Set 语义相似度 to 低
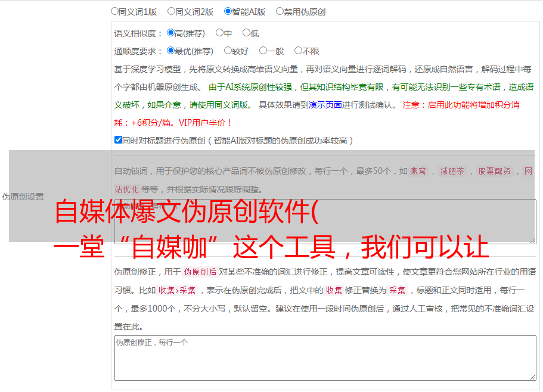543x392 pixels. (246, 33)
